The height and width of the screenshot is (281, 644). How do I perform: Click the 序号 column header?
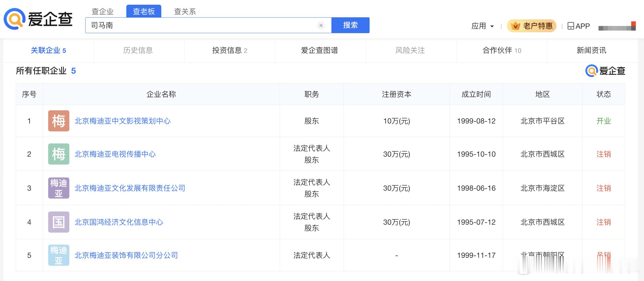(x=29, y=94)
